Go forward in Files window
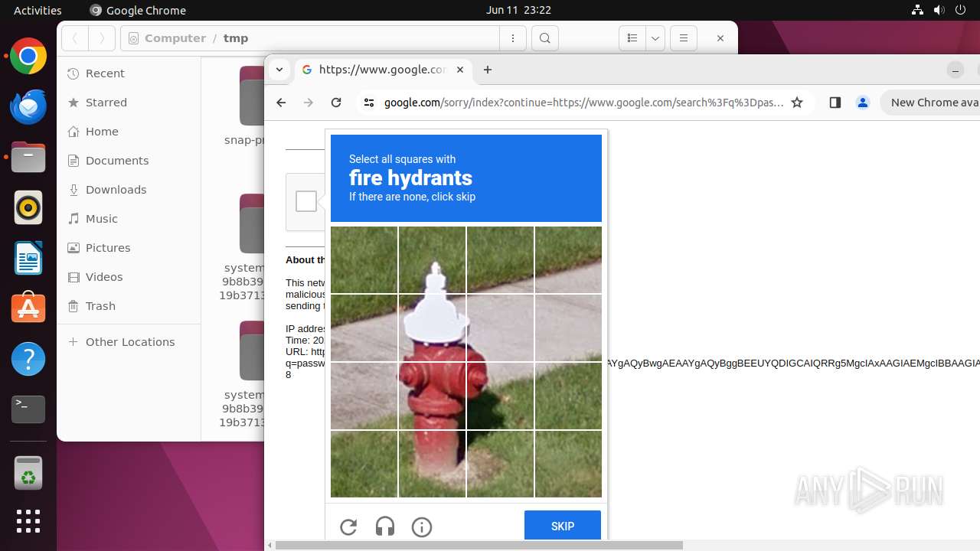Viewport: 980px width, 551px height. tap(102, 38)
